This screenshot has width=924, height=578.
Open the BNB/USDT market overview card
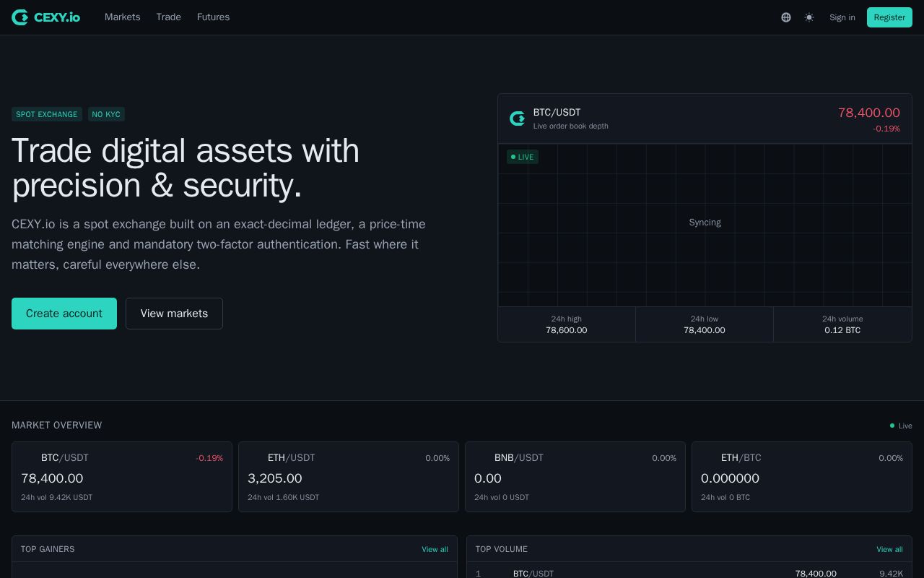click(x=575, y=477)
